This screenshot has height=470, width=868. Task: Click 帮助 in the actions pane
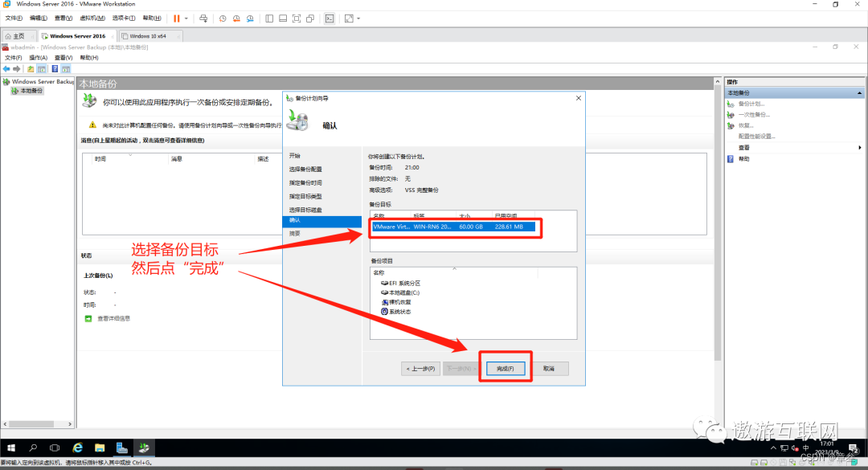tap(744, 159)
